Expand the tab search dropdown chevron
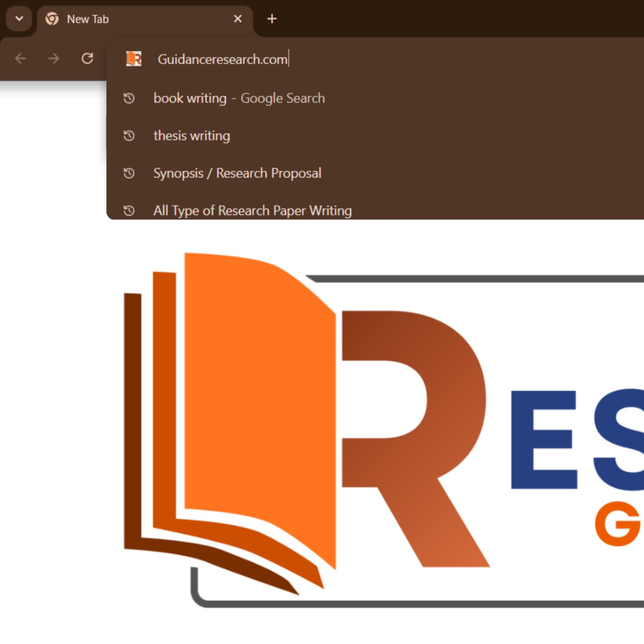 coord(19,19)
